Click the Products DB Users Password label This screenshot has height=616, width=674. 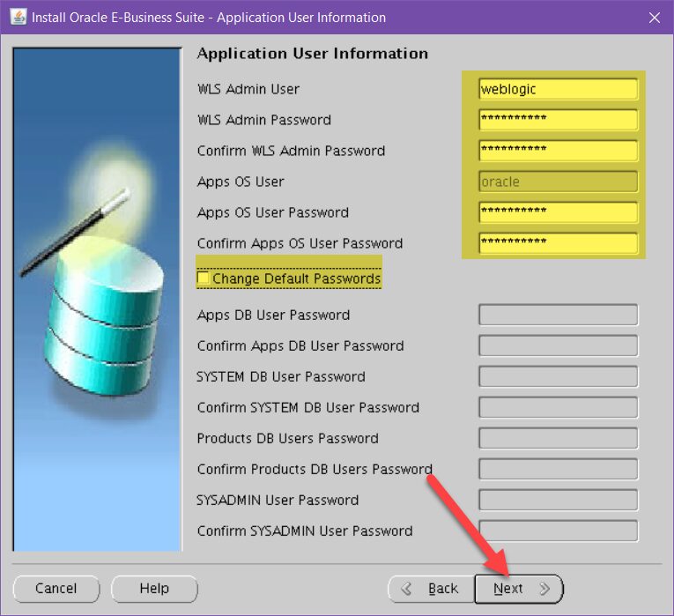[x=287, y=439]
